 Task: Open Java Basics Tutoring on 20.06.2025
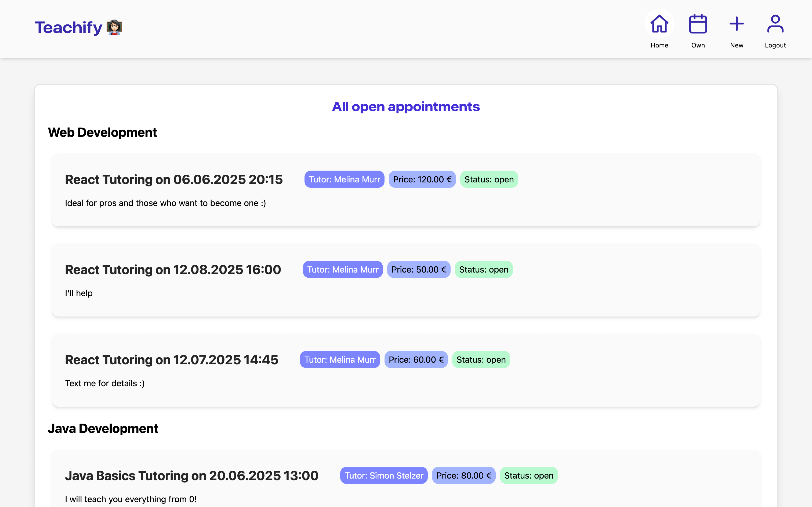point(192,475)
